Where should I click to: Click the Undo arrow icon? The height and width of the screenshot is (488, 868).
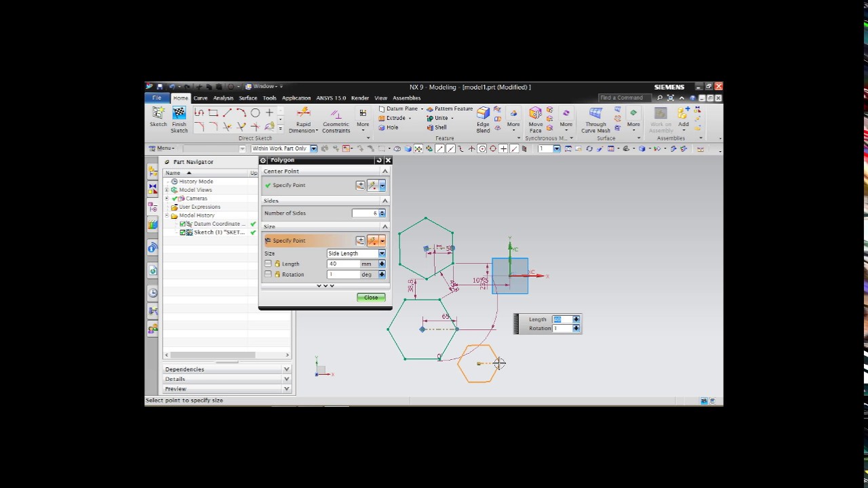pyautogui.click(x=172, y=87)
